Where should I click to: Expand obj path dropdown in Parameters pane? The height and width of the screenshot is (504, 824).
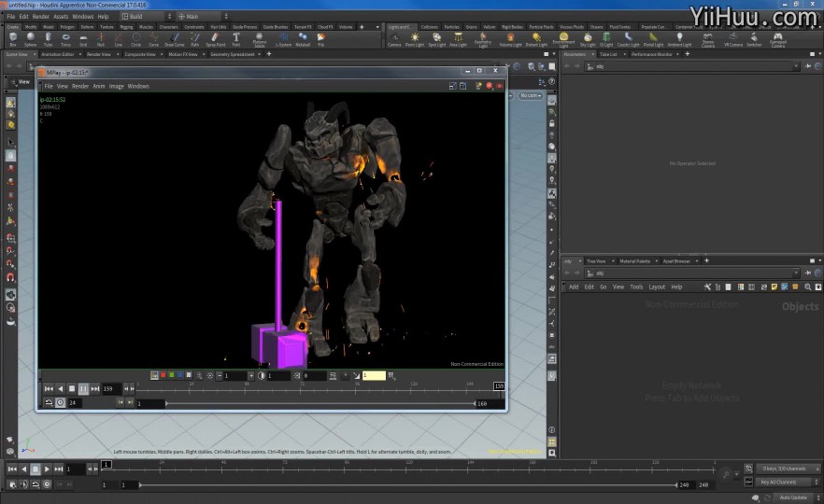click(x=796, y=66)
